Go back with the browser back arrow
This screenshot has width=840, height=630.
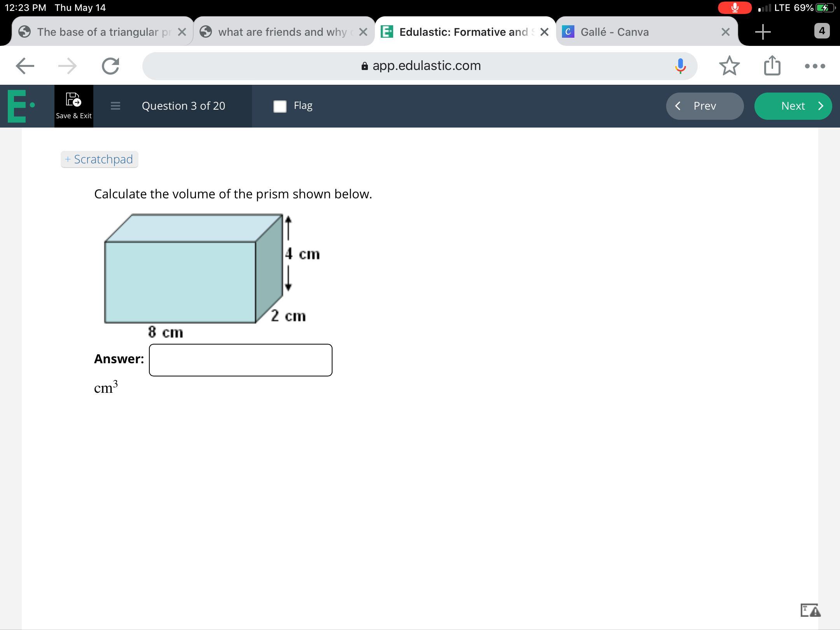click(25, 66)
